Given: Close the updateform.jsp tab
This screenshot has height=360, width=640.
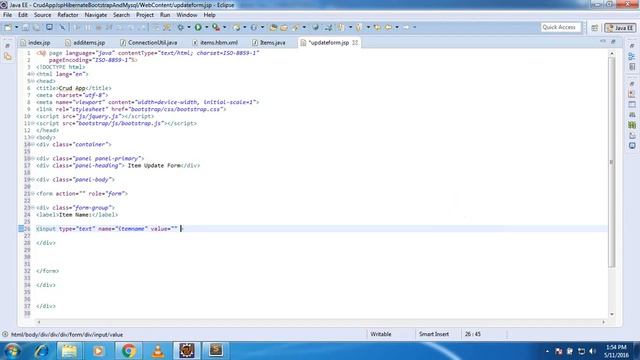Looking at the screenshot, I should click(x=355, y=42).
